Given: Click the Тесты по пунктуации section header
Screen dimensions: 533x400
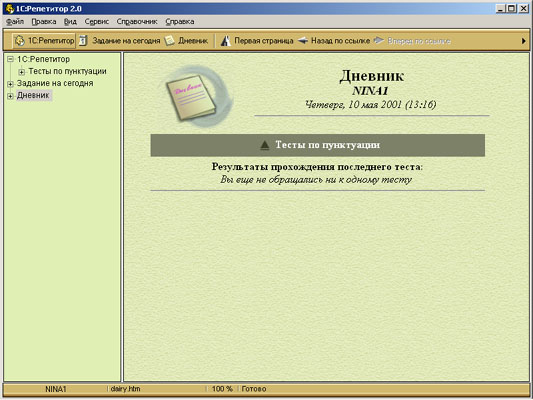Looking at the screenshot, I should pos(317,145).
